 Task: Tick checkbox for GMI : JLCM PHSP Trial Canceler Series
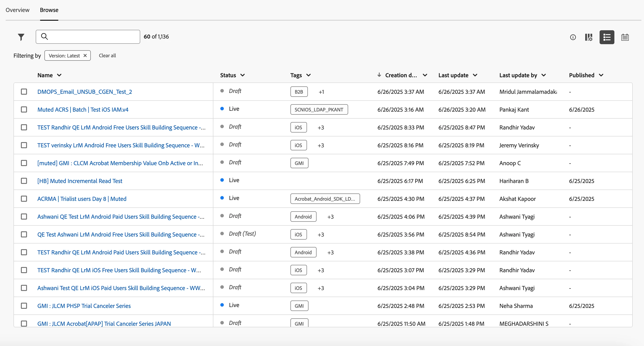point(24,306)
